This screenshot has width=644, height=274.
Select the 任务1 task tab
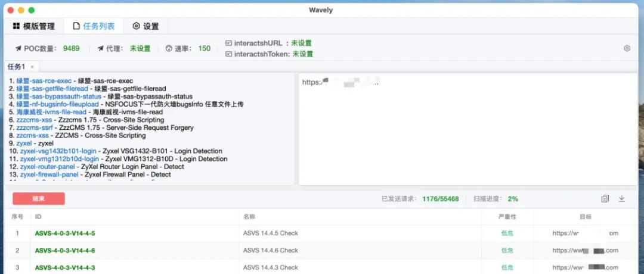[x=17, y=67]
